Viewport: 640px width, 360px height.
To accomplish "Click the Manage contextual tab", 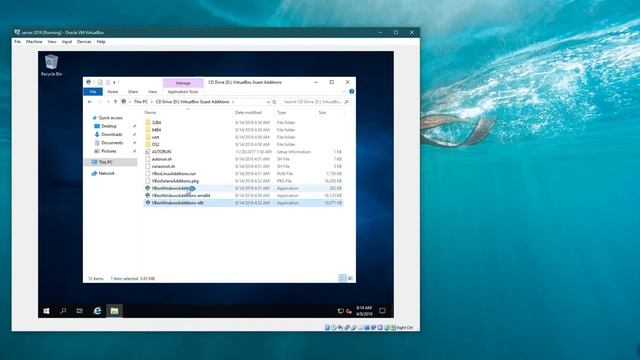I will pyautogui.click(x=183, y=83).
